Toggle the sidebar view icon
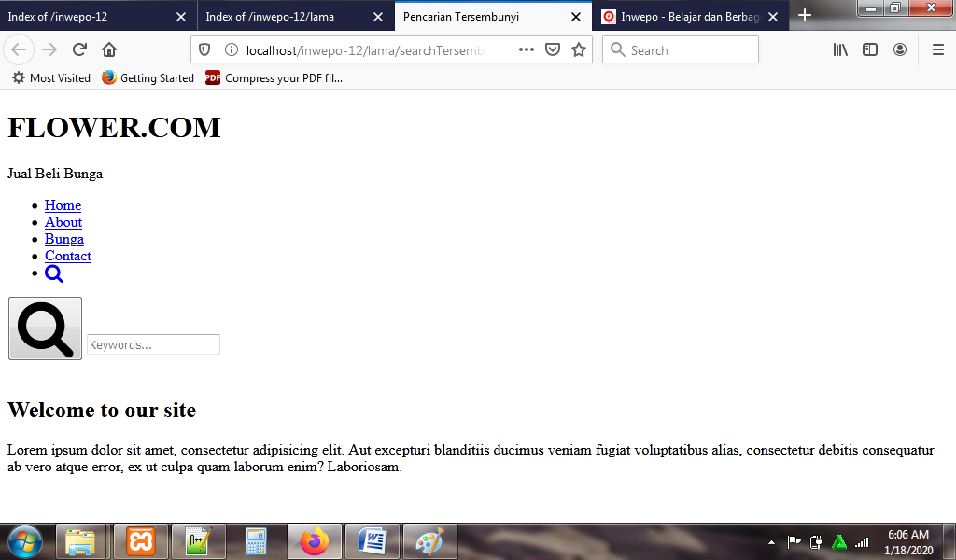The width and height of the screenshot is (956, 560). tap(870, 50)
